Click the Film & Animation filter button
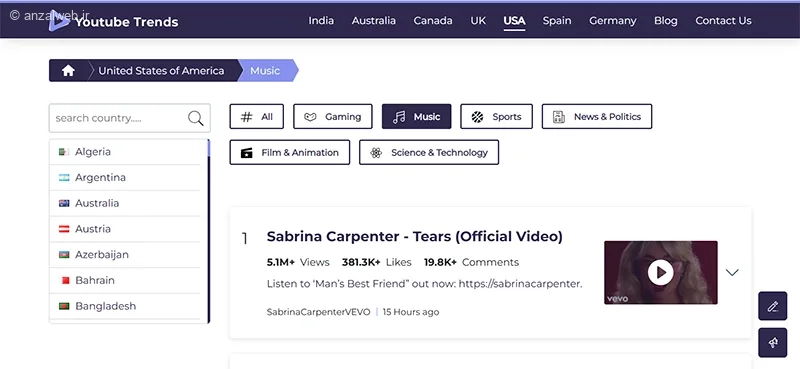 (290, 153)
